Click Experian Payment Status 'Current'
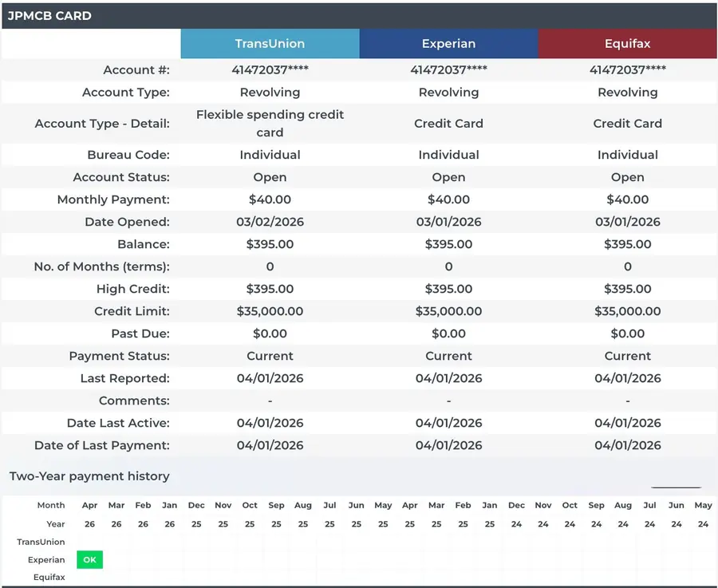This screenshot has height=588, width=718. pos(448,357)
